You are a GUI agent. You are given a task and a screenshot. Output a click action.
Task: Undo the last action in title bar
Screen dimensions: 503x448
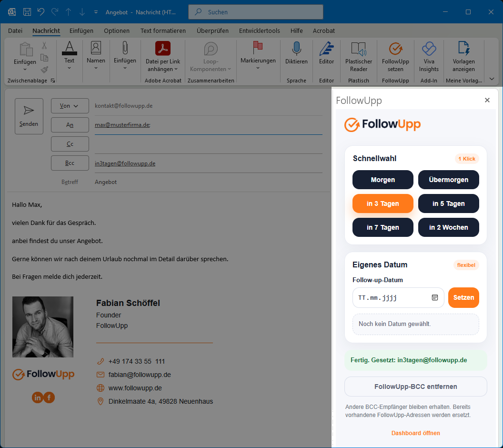tap(41, 12)
